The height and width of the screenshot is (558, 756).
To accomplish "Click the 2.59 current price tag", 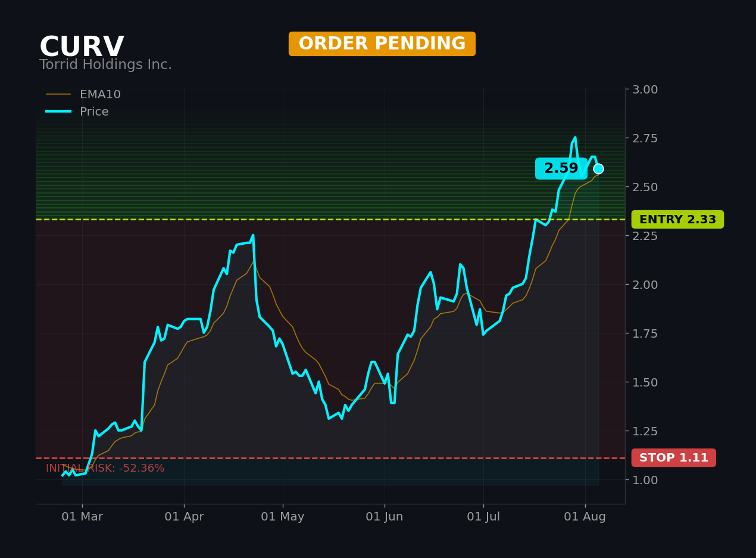I will click(561, 169).
